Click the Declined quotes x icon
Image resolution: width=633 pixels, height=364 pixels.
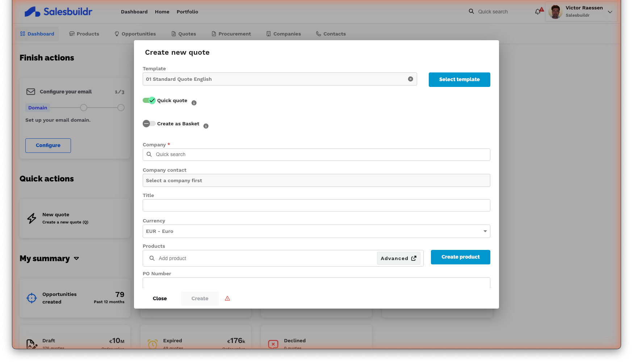tap(273, 344)
